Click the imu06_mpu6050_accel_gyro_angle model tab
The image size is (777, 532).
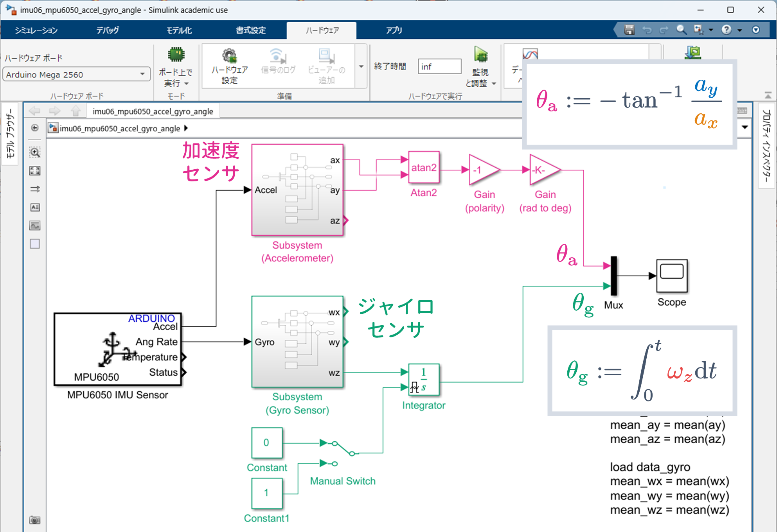pos(153,111)
